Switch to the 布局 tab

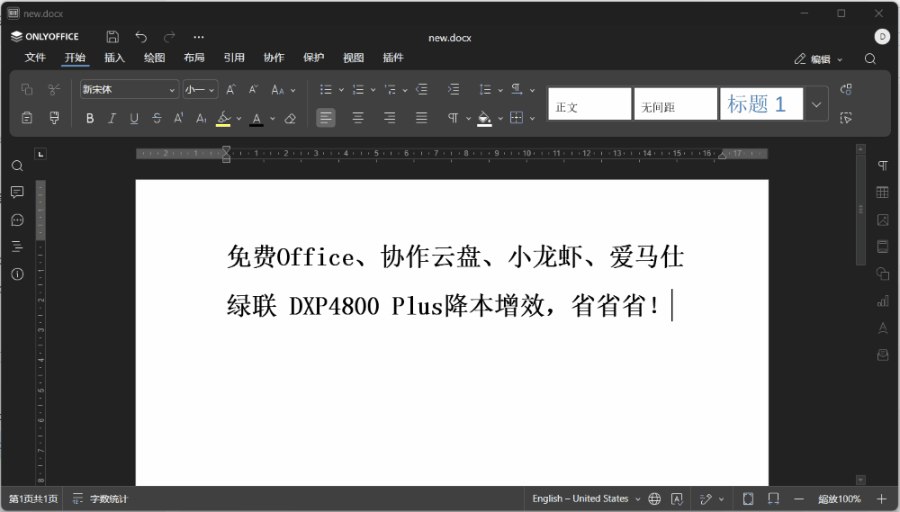click(194, 58)
